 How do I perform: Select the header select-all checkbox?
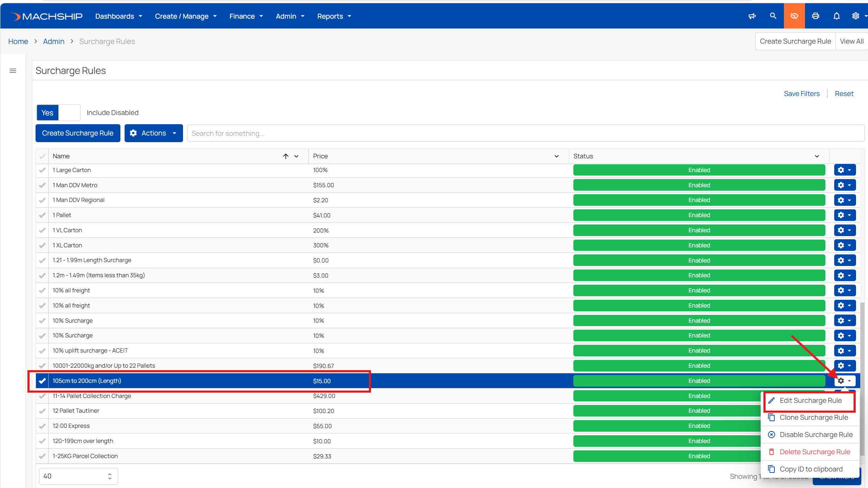click(42, 156)
